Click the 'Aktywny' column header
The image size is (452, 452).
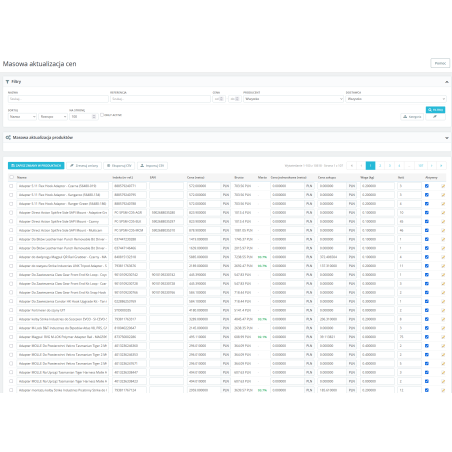click(x=431, y=177)
